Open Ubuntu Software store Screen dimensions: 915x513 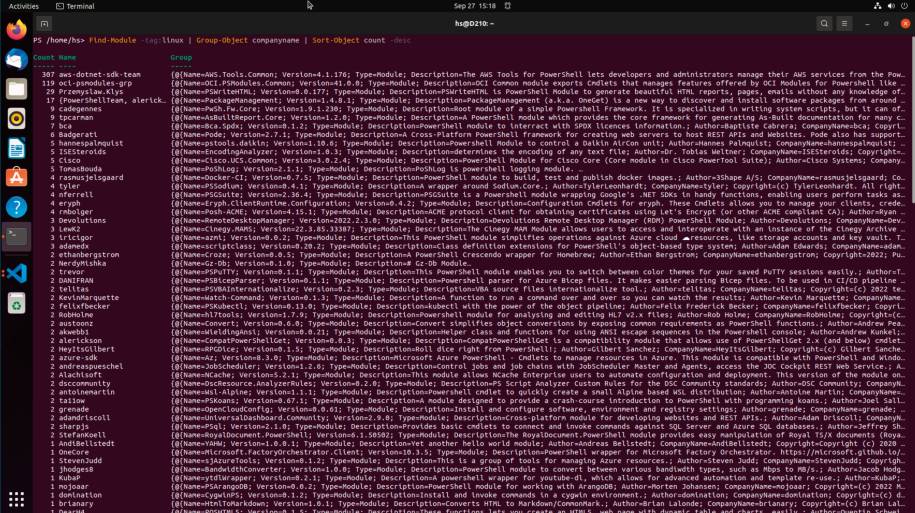(16, 177)
